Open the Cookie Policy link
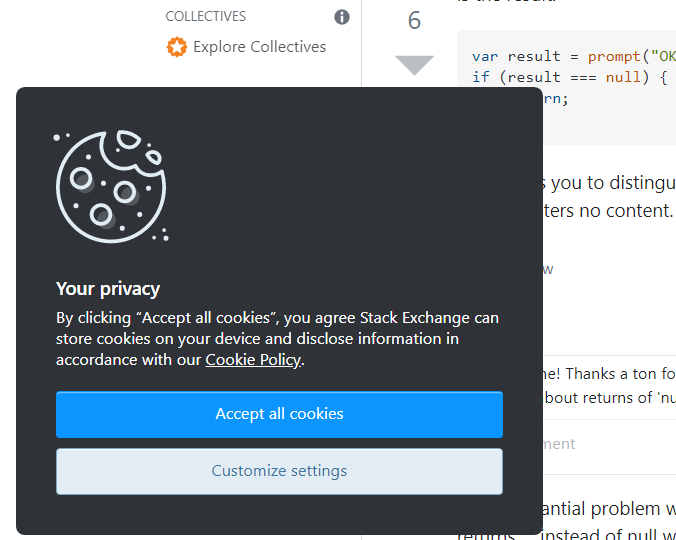The height and width of the screenshot is (540, 676). tap(253, 360)
